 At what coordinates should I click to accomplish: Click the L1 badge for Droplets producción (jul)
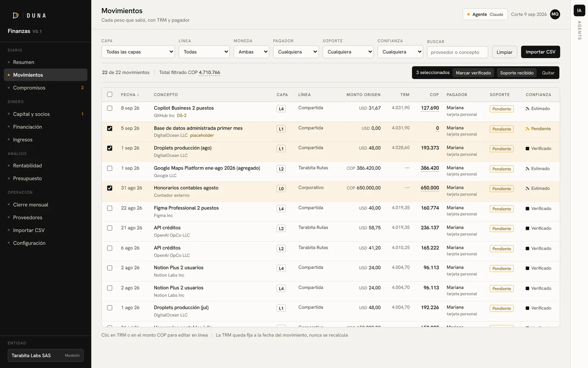point(281,308)
